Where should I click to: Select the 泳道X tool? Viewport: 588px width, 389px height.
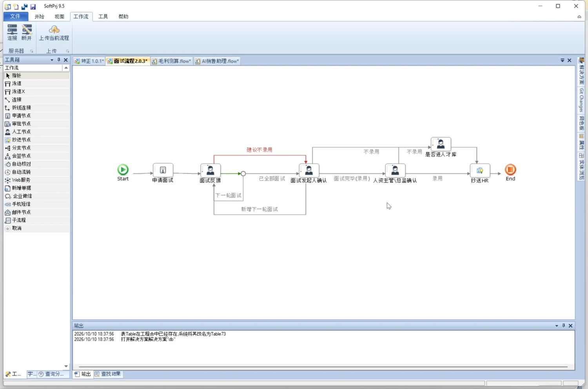tap(36, 92)
